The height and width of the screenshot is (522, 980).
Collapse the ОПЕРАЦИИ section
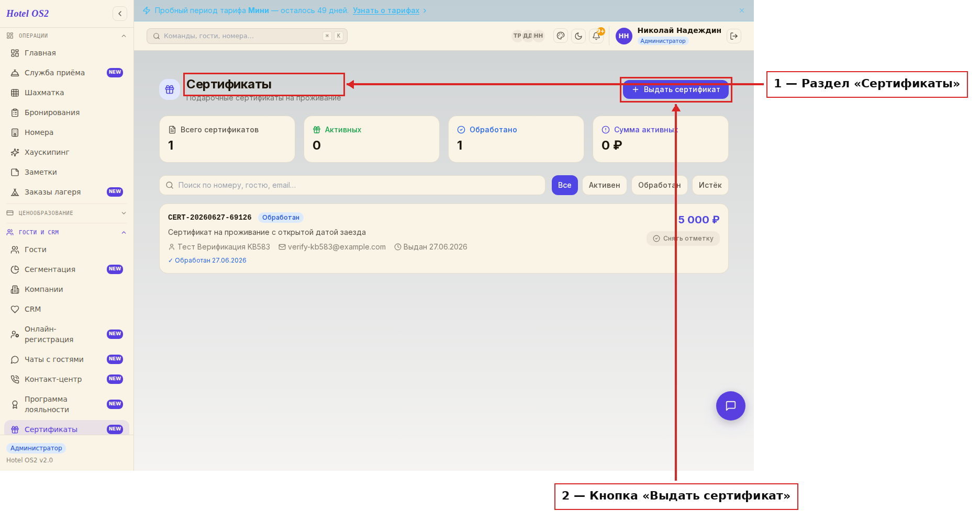pos(66,36)
